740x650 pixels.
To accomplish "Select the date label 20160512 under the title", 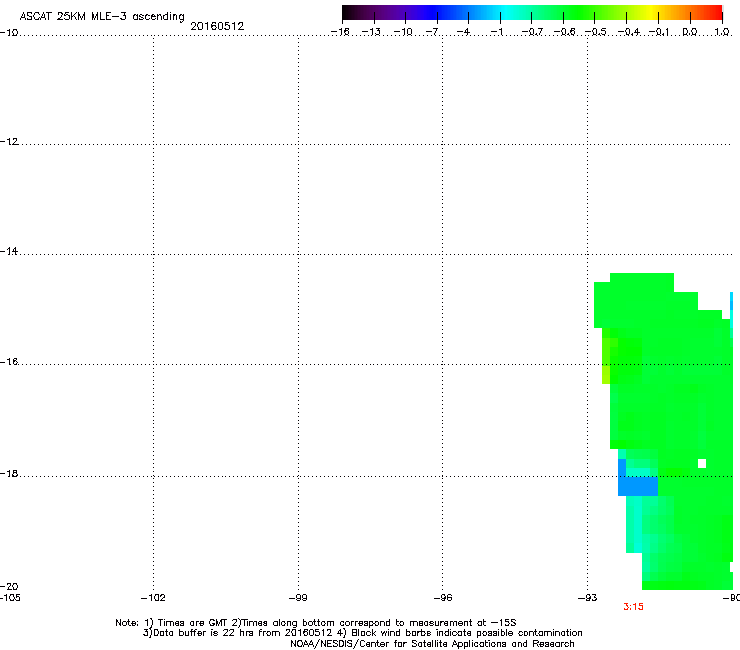I will pyautogui.click(x=217, y=26).
